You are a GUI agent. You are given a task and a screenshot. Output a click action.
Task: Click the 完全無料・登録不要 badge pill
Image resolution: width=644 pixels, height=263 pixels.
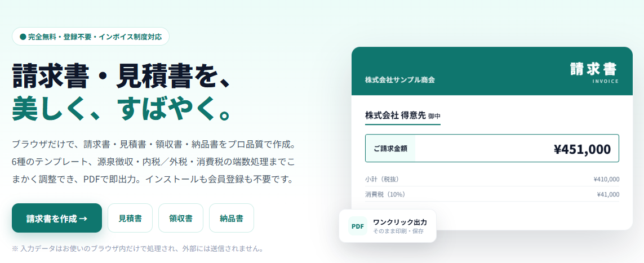pyautogui.click(x=91, y=37)
